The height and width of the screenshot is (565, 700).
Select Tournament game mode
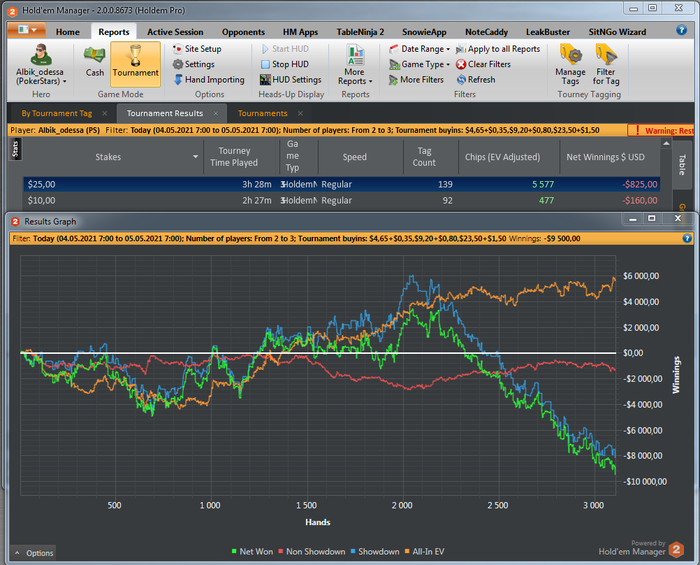135,64
